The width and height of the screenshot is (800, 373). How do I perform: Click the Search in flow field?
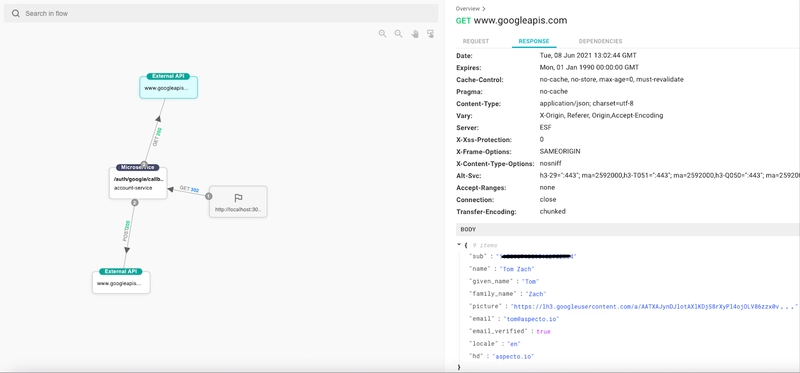[221, 13]
